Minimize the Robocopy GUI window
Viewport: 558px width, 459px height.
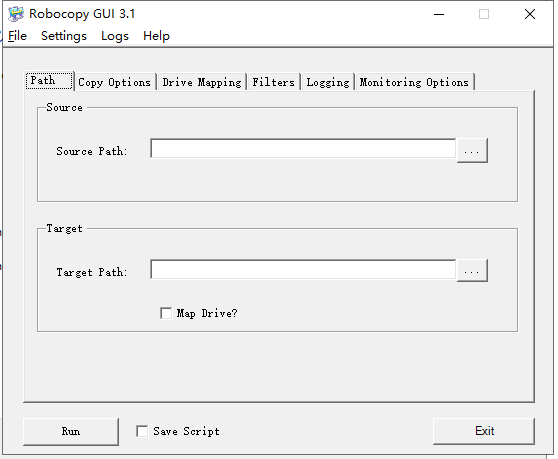point(439,14)
